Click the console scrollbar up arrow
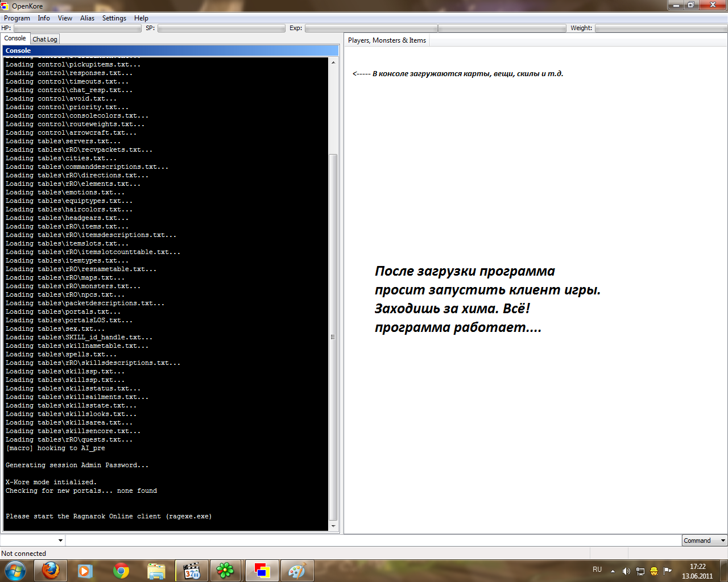The height and width of the screenshot is (582, 728). coord(333,62)
